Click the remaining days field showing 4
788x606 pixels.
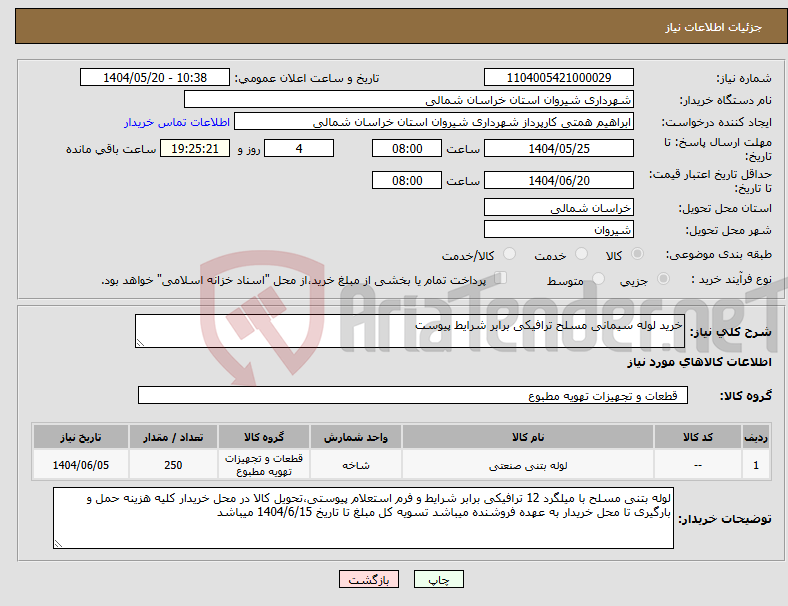coord(299,148)
